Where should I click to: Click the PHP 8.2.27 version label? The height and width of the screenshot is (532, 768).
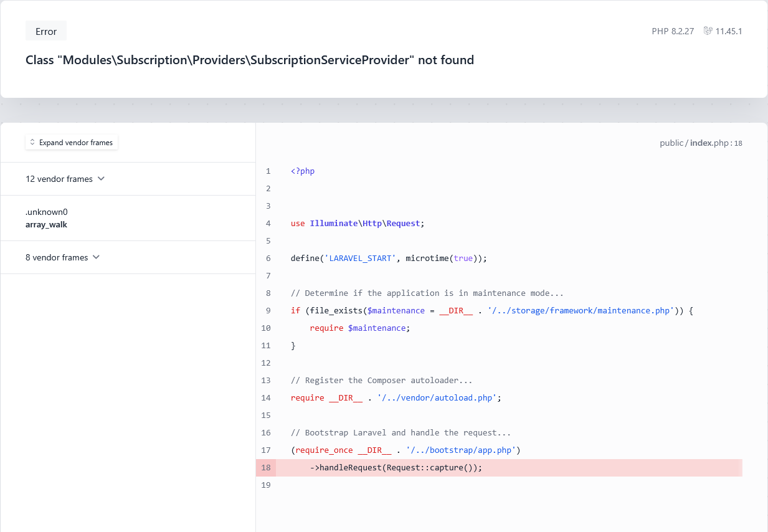(673, 31)
